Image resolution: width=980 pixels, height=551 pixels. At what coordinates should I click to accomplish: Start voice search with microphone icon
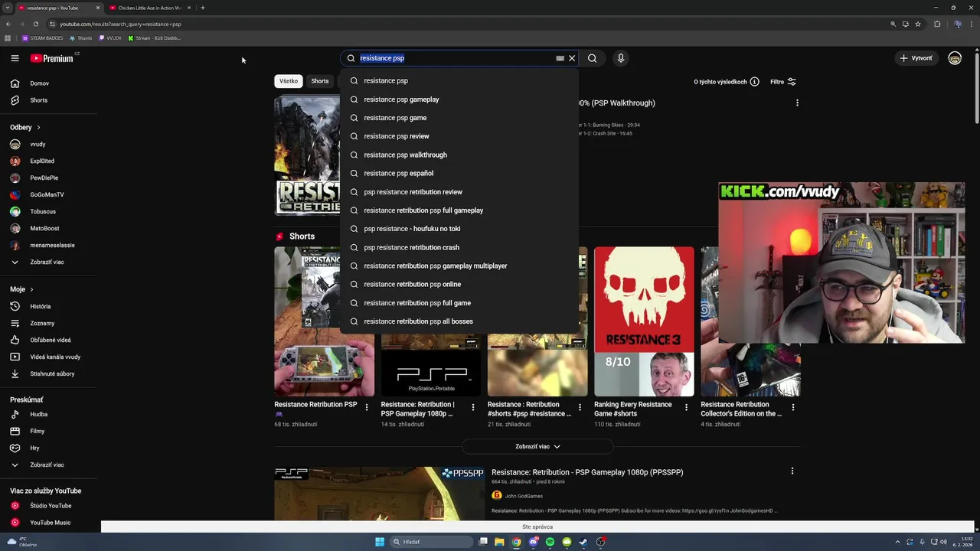click(x=621, y=58)
